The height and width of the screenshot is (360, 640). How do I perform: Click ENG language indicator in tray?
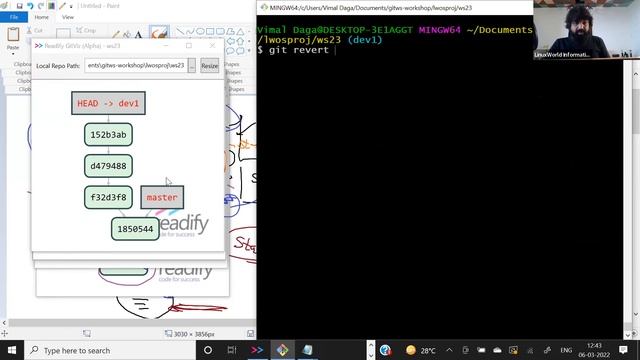point(566,350)
